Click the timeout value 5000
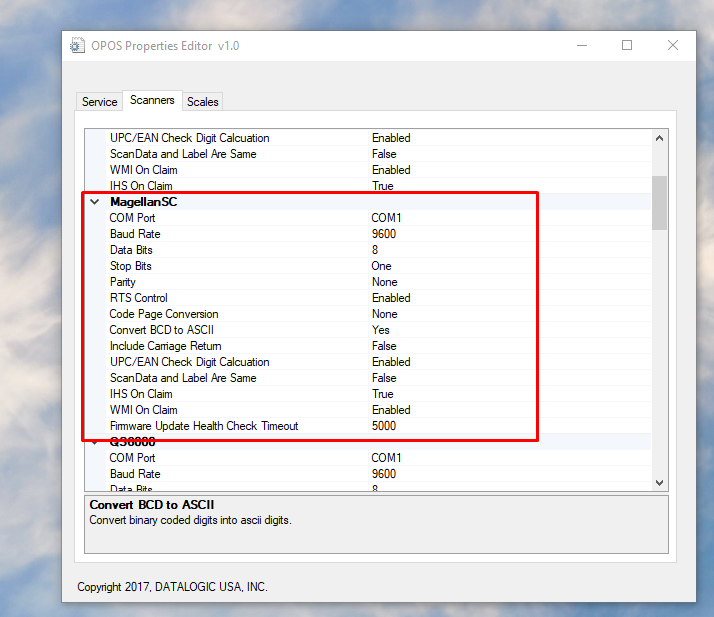This screenshot has height=617, width=714. click(384, 426)
